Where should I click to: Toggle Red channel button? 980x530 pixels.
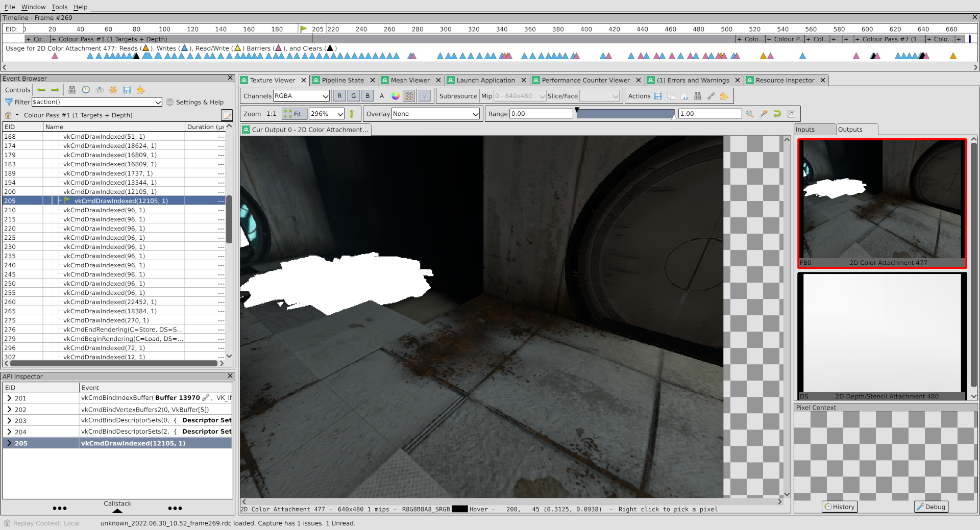(x=339, y=96)
